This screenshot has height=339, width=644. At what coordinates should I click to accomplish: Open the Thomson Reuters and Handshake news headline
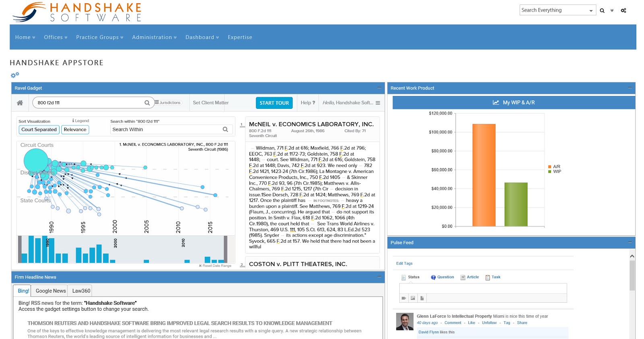180,323
